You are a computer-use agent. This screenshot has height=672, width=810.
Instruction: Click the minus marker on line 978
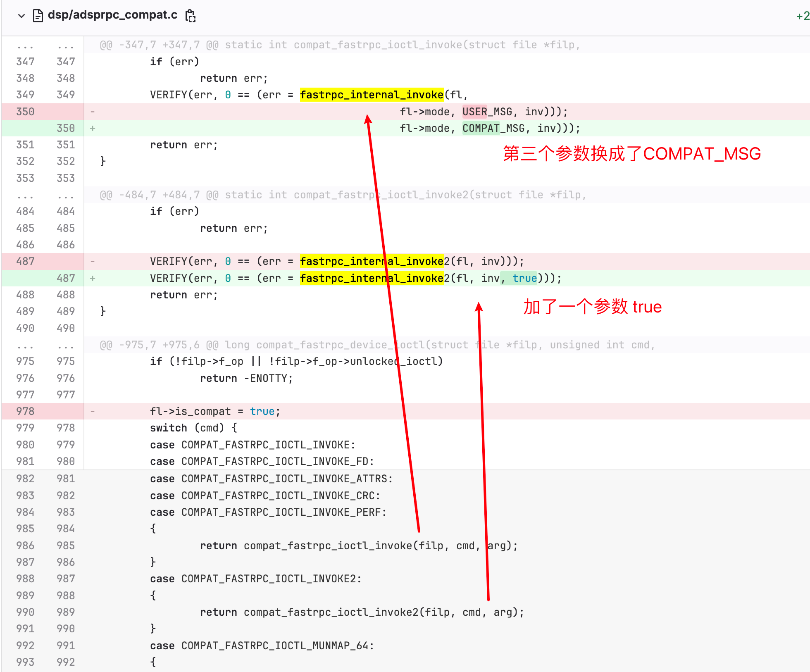[93, 411]
